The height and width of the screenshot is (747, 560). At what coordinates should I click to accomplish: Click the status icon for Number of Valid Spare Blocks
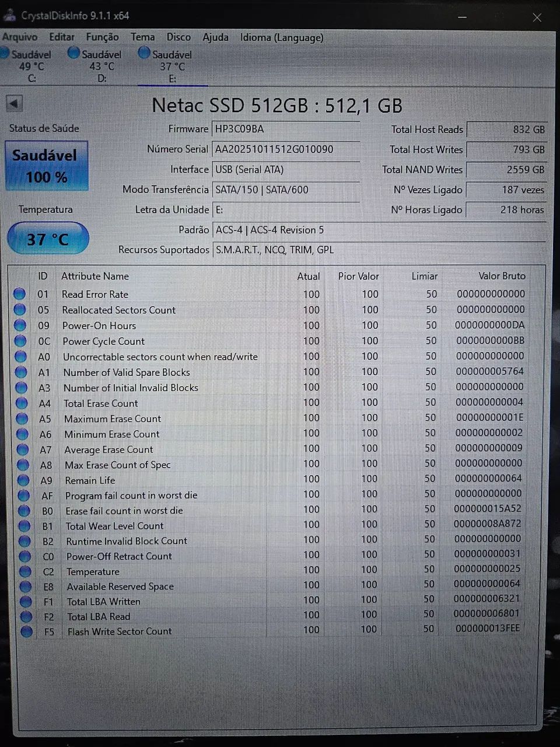click(20, 372)
